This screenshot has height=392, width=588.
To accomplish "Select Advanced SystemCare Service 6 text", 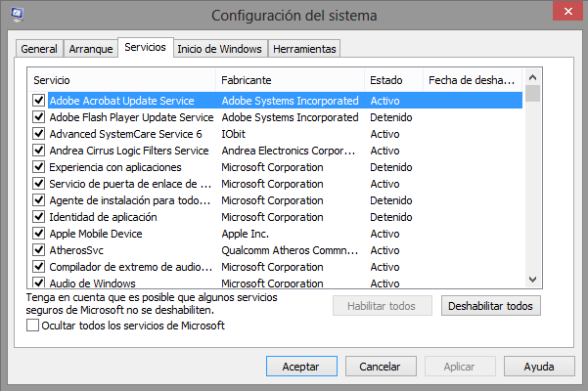I will 125,134.
